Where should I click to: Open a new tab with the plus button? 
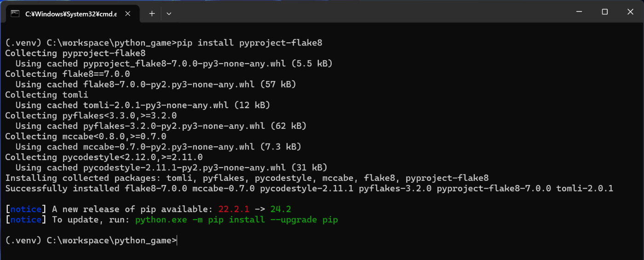[x=152, y=14]
